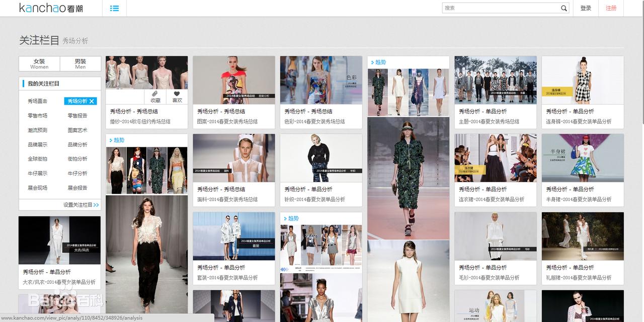Open 连身裤-2014春夏女装单品分析 article thumbnail

(x=582, y=80)
